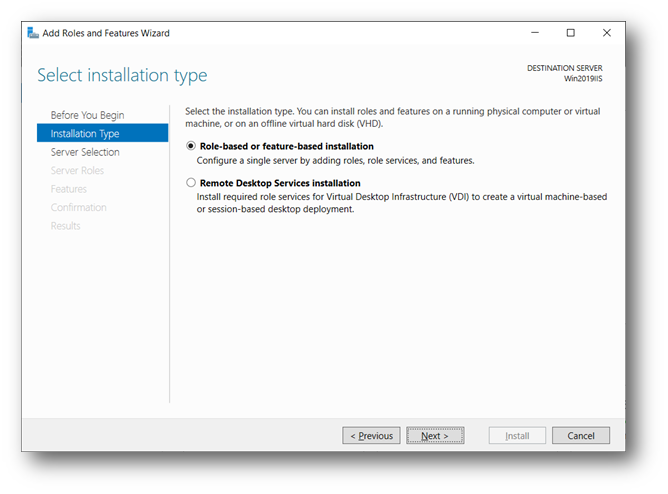The image size is (668, 494).
Task: Choose the Remote Desktop Services installation radio button
Action: click(x=191, y=183)
